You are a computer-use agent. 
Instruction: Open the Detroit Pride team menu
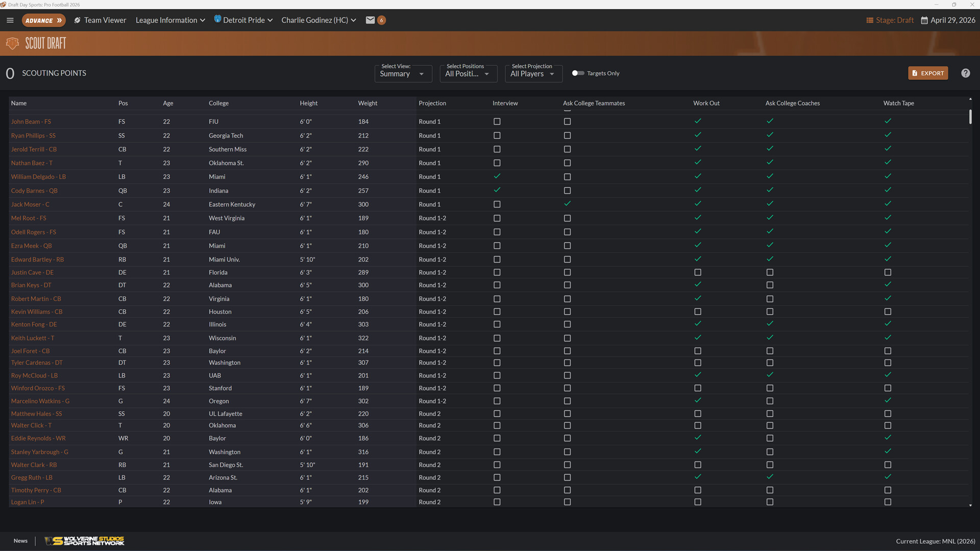click(x=243, y=20)
